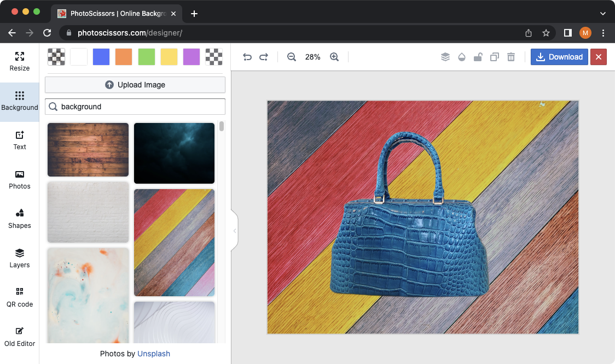Download the edited image
Viewport: 615px width, 364px height.
[x=559, y=56]
